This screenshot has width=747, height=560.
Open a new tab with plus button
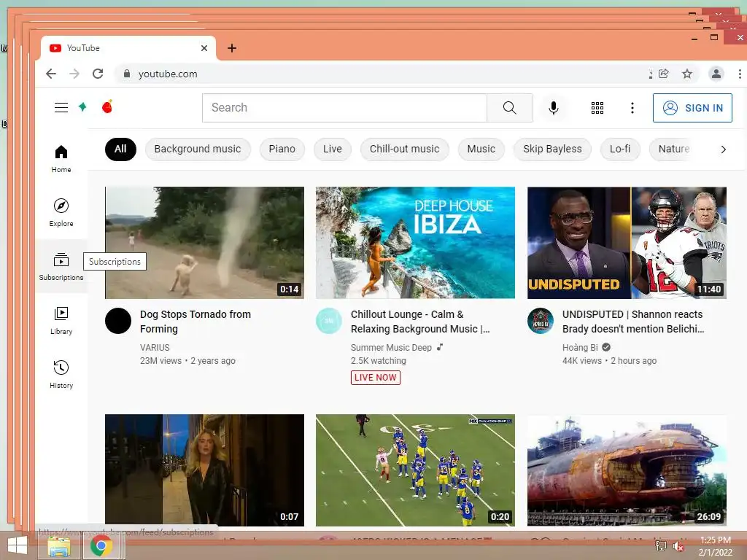coord(231,48)
